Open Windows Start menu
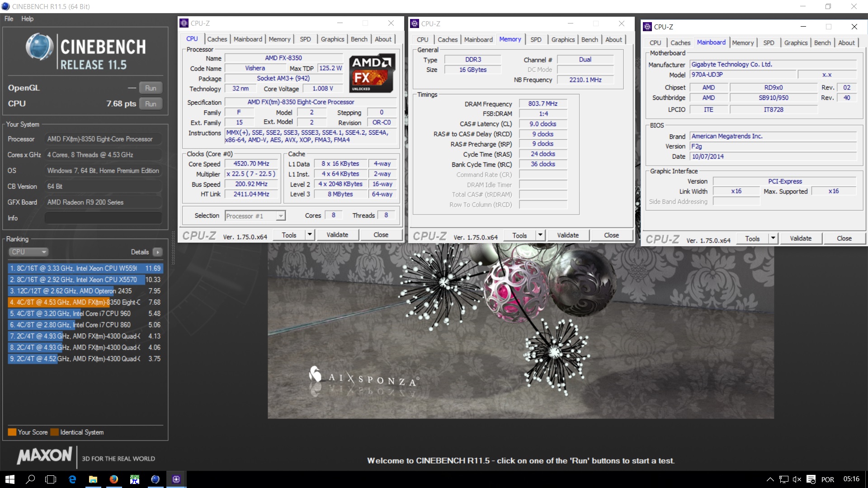Screen dimensions: 868x488 click(x=10, y=479)
